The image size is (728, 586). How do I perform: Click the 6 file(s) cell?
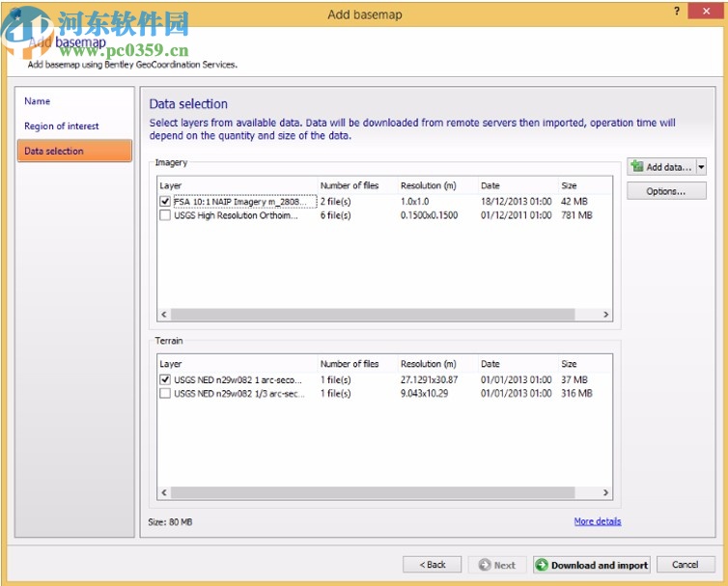pyautogui.click(x=336, y=215)
